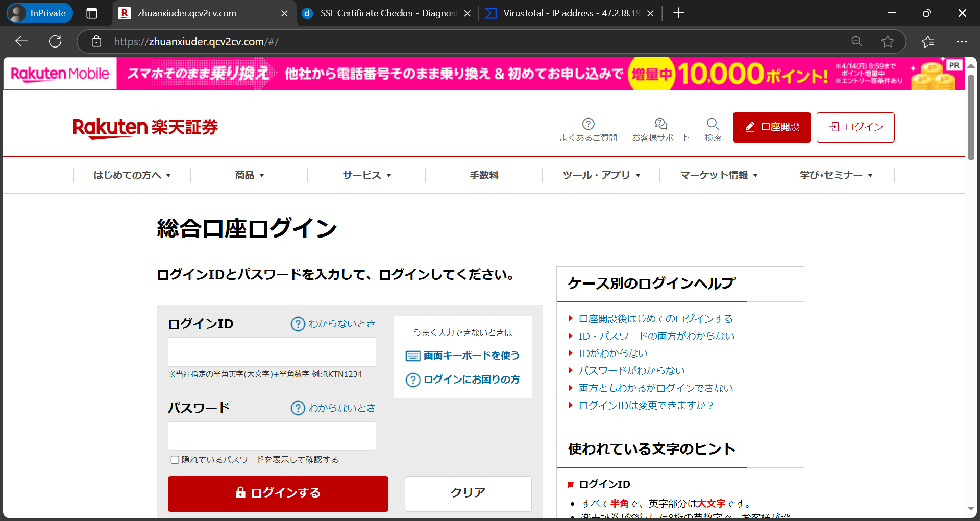Switch to VirusTotal IP address tab
The width and height of the screenshot is (980, 521).
click(x=571, y=13)
